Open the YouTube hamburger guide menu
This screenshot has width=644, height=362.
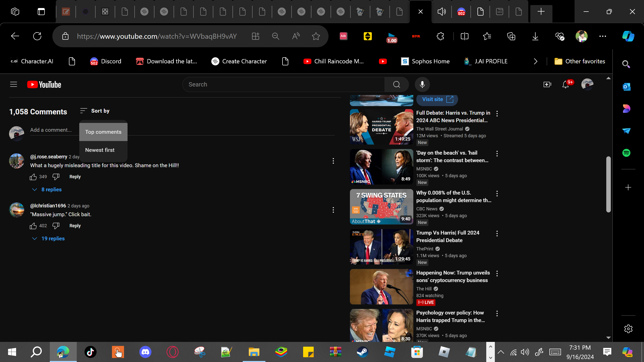14,84
